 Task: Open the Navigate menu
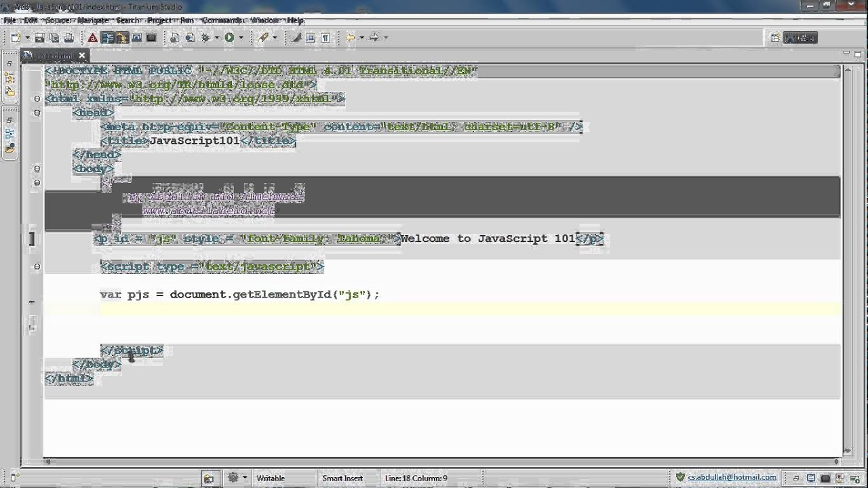93,20
